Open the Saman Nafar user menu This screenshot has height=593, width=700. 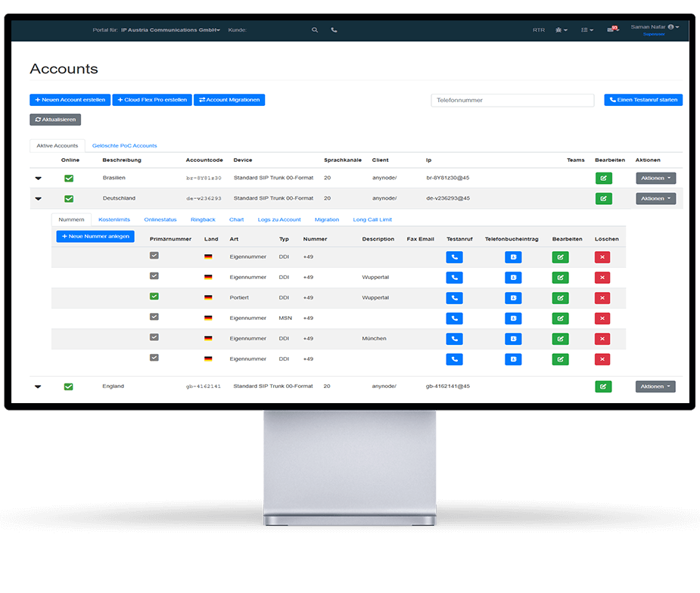(655, 27)
